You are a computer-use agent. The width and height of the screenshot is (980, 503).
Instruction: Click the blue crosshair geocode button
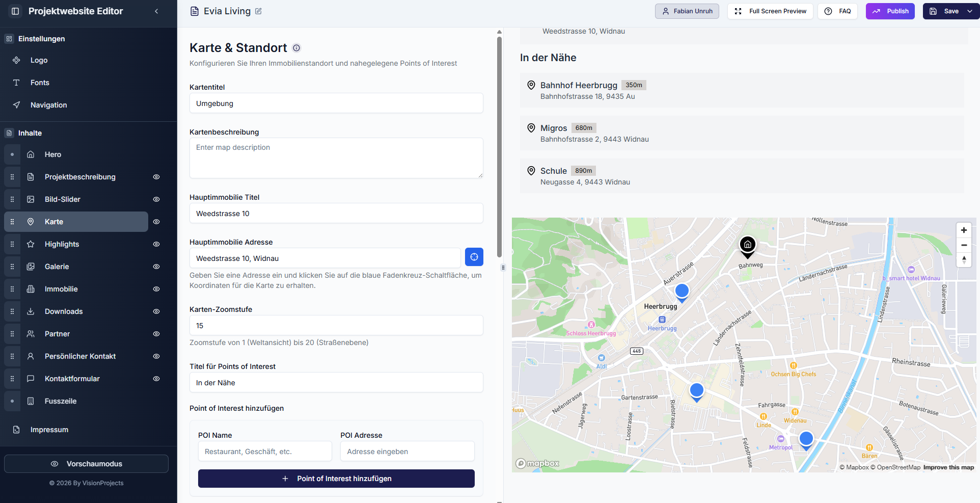(474, 257)
